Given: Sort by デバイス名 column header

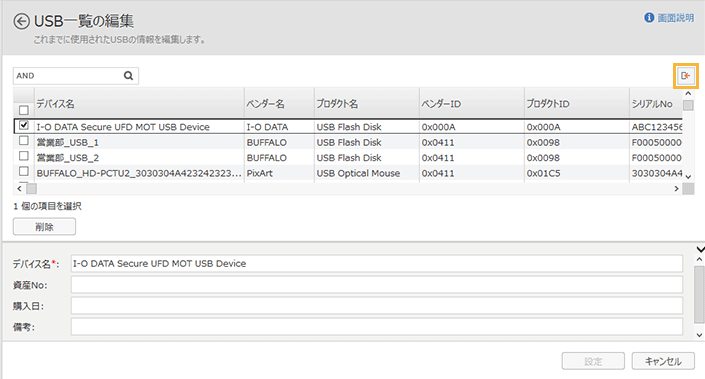Looking at the screenshot, I should point(139,104).
